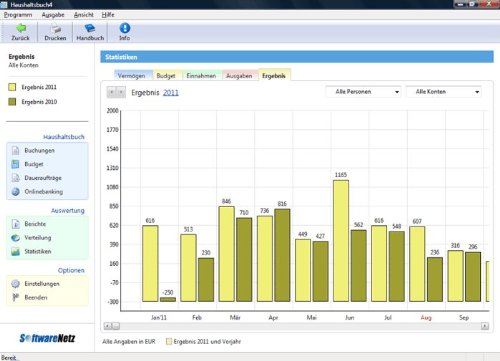Click the Jun 2011 bar labeled 1165
Screen dimensions: 500x361
341,241
